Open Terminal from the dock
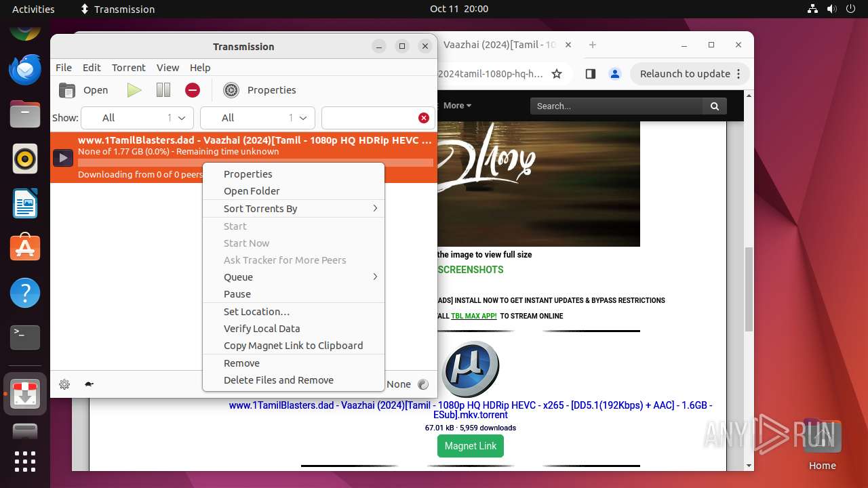 click(x=25, y=337)
